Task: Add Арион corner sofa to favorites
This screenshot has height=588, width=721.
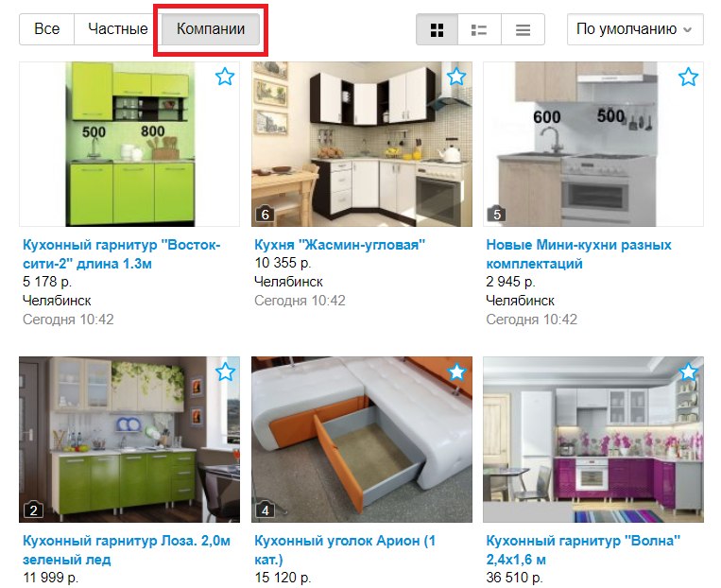Action: click(456, 372)
